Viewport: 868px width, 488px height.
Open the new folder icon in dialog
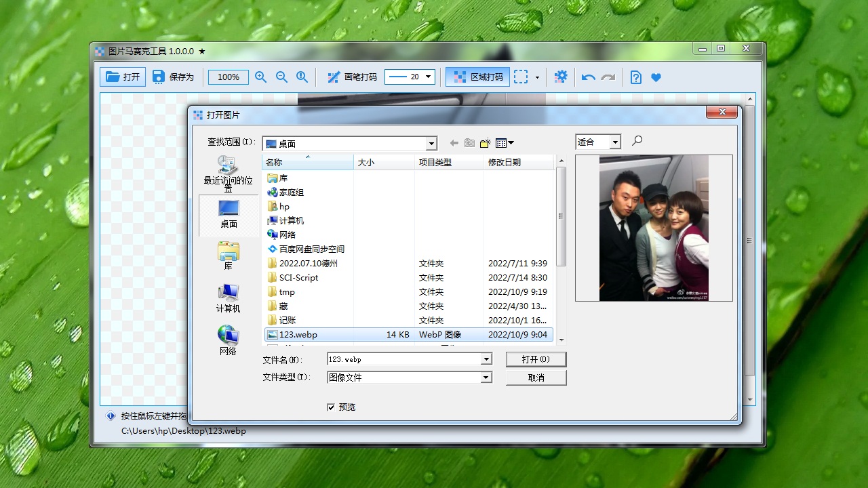pos(486,142)
